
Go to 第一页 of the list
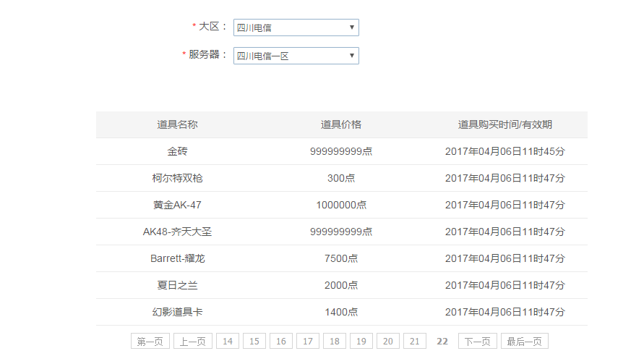150,341
